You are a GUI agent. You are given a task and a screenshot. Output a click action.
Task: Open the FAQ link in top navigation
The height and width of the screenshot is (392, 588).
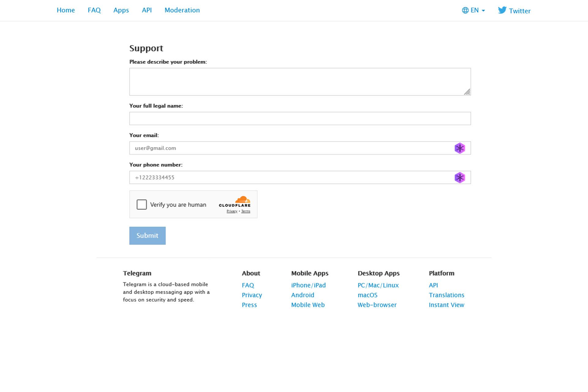pos(94,10)
